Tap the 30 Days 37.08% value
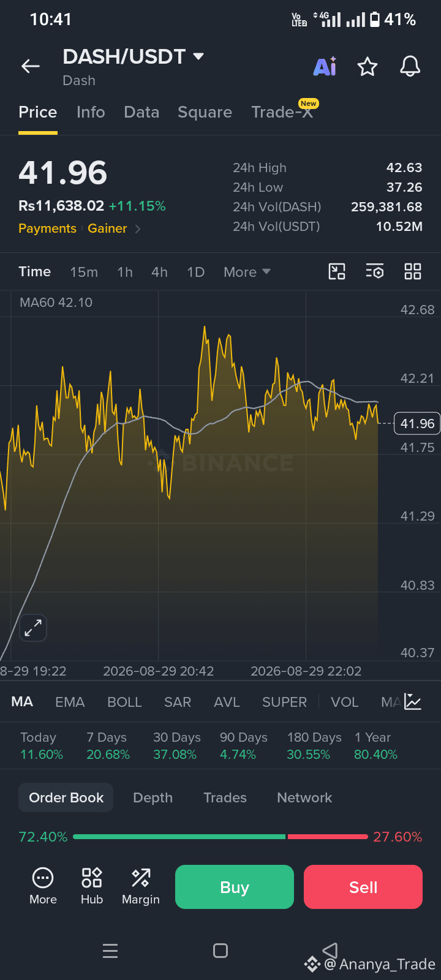The image size is (441, 980). pyautogui.click(x=175, y=755)
